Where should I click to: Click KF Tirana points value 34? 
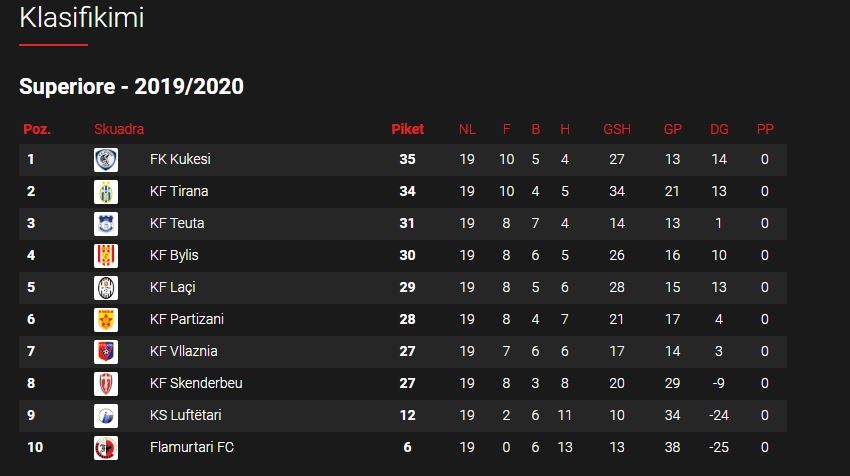[408, 191]
